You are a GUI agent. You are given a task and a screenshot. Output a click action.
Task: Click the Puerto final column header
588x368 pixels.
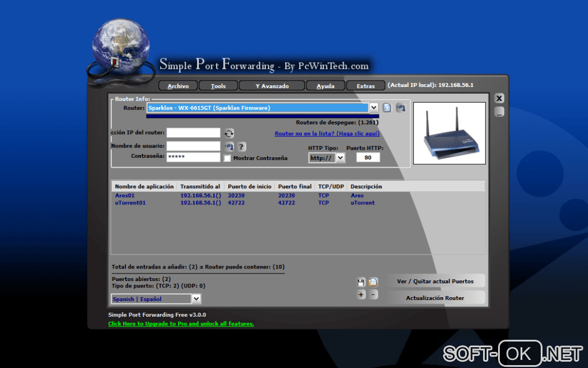tap(295, 186)
